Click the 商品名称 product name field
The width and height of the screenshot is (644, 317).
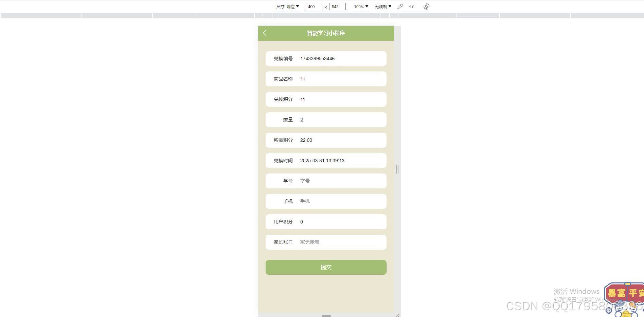[326, 79]
